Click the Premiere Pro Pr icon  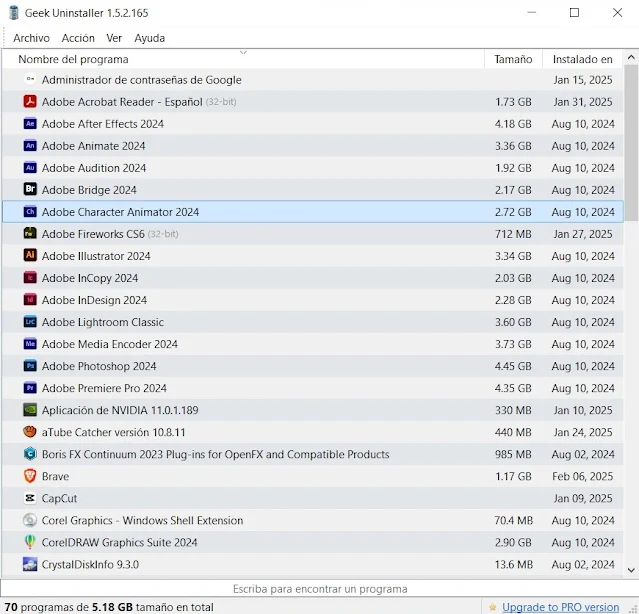click(30, 387)
